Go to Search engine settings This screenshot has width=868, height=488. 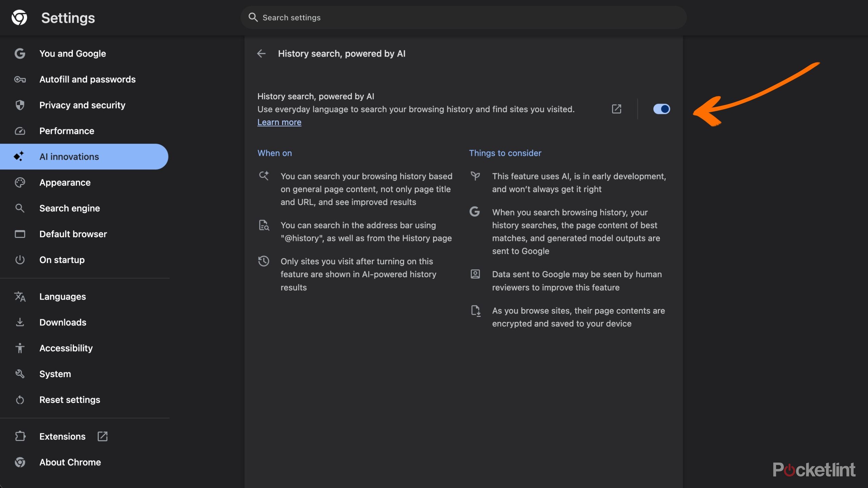[x=70, y=208]
